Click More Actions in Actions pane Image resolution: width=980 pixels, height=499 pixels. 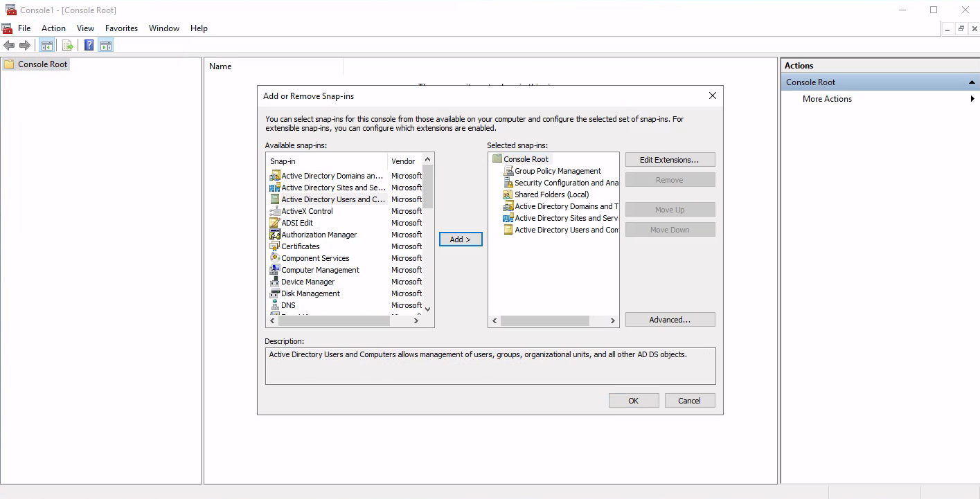(827, 99)
